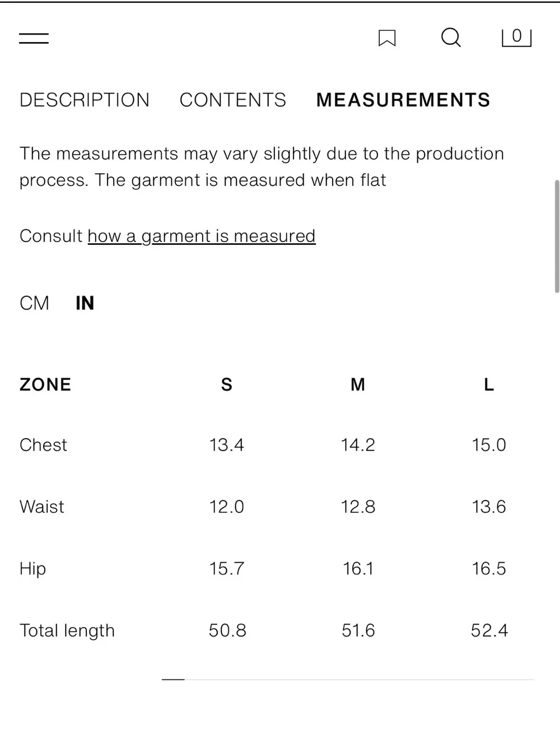This screenshot has width=560, height=747.
Task: Open the shopping bag with 0 items
Action: point(516,38)
